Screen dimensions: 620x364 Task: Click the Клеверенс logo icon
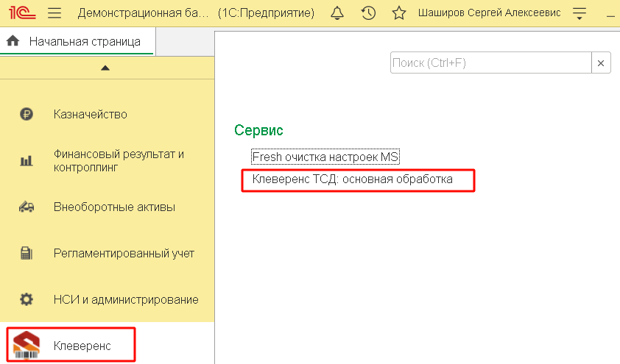(26, 345)
